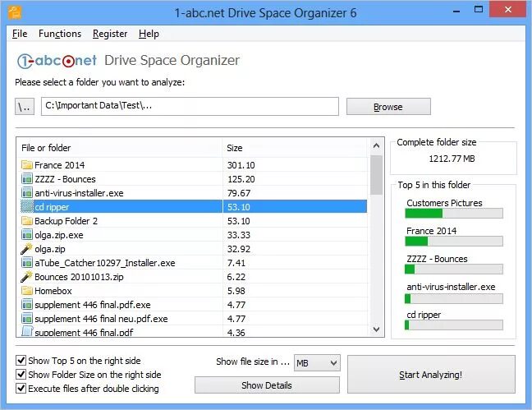
Task: Go up one folder with \.. button
Action: [x=25, y=107]
